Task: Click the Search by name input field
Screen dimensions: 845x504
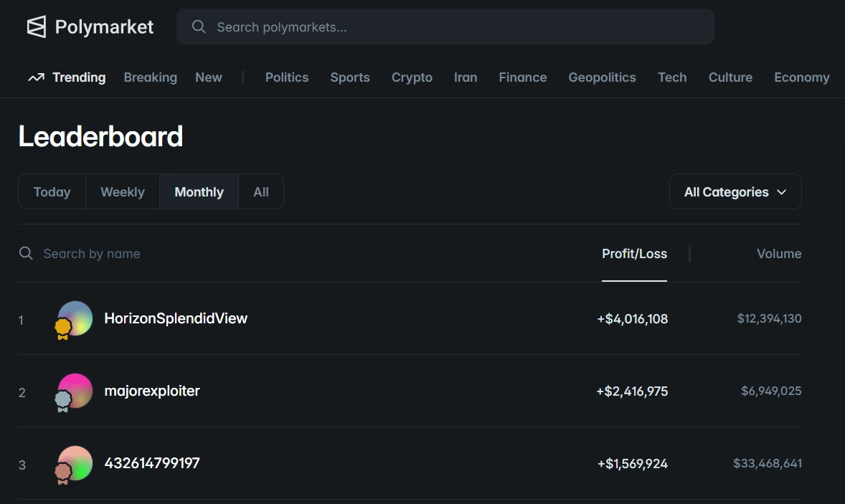Action: [x=92, y=253]
